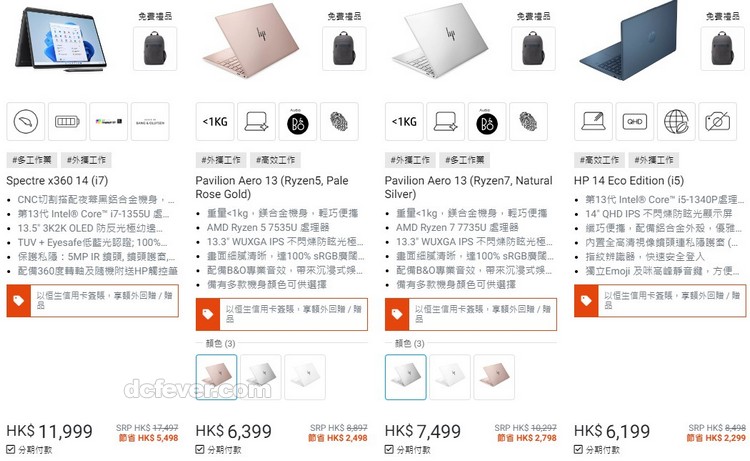
Task: Click the B&O audio icon for Natural Silver Aero
Action: (487, 121)
